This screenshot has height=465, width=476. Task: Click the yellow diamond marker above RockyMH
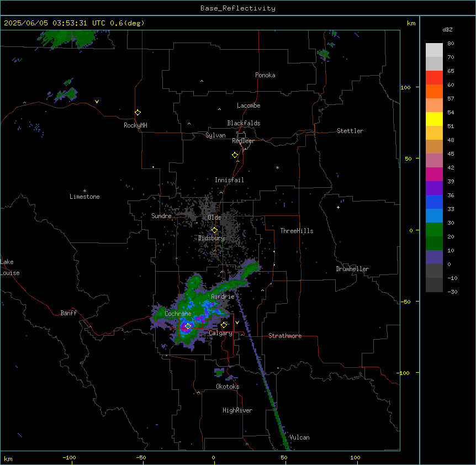click(138, 113)
